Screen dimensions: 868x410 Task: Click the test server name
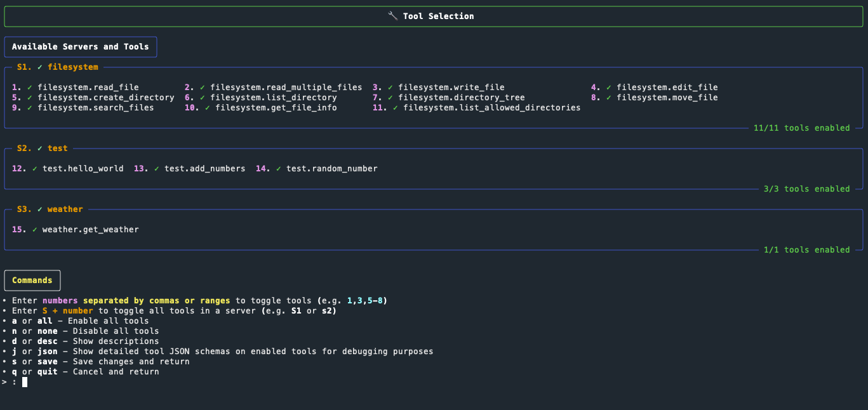(58, 149)
